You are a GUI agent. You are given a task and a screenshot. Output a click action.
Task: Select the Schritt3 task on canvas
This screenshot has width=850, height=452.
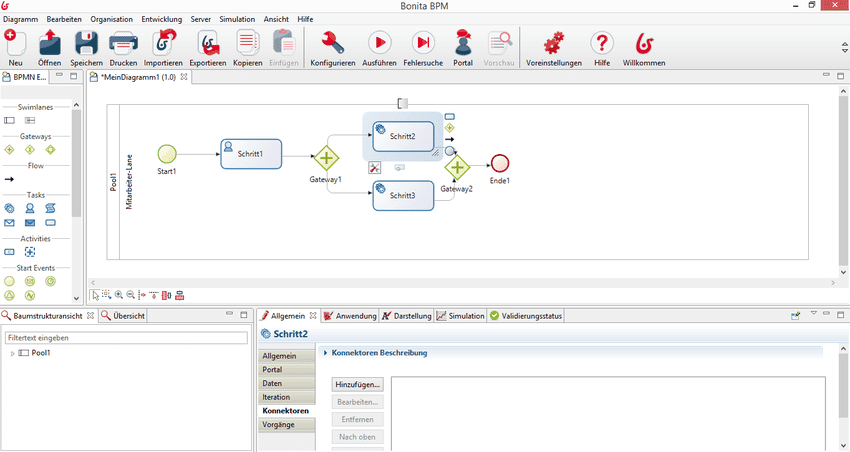coord(403,196)
